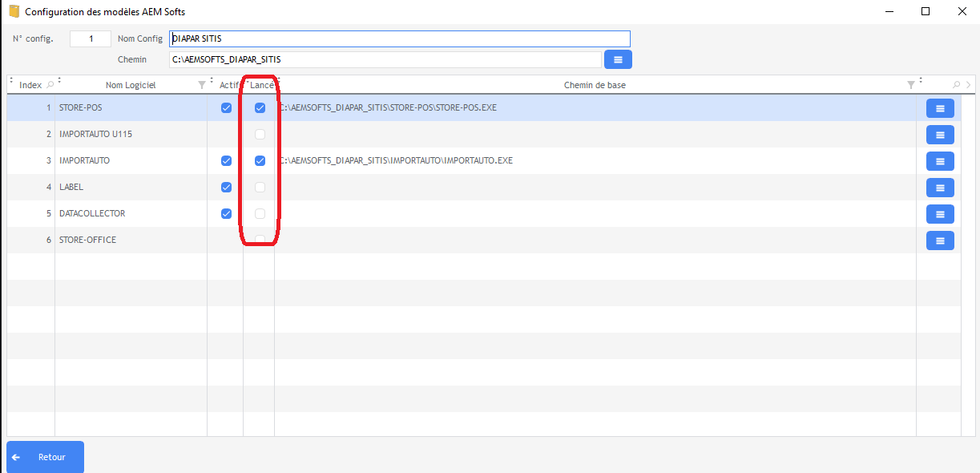The height and width of the screenshot is (473, 980).
Task: Uncheck the Actif checkbox for STORE-POS
Action: (x=226, y=108)
